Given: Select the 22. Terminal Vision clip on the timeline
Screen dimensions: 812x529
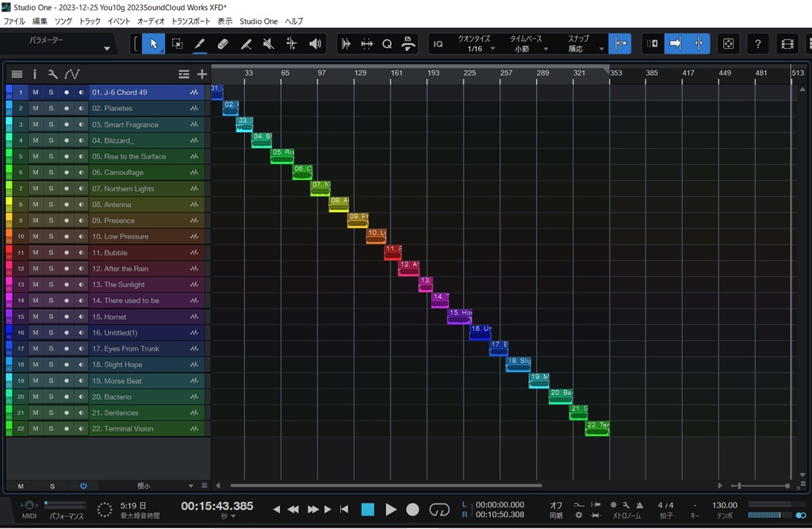Looking at the screenshot, I should tap(597, 427).
